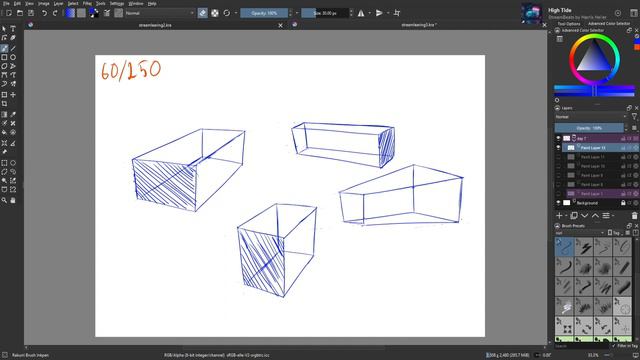640x360 pixels.
Task: Toggle visibility of Paint Layer 11
Action: (558, 157)
